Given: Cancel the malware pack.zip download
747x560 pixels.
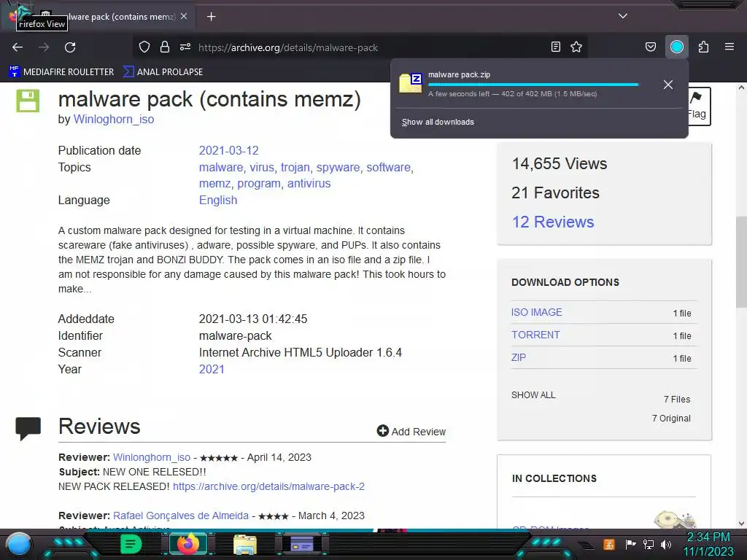Looking at the screenshot, I should click(668, 85).
